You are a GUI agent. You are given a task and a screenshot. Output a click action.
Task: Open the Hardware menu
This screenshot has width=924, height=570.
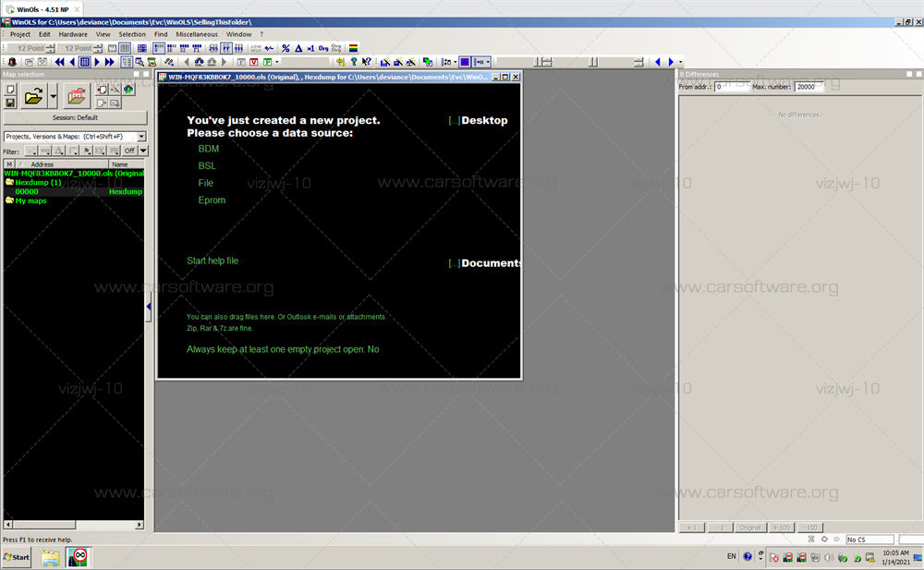tap(73, 34)
